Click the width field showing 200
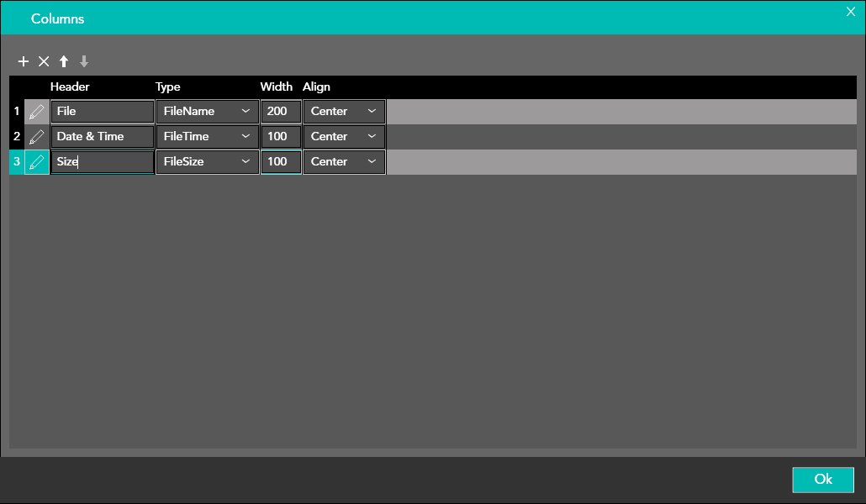 click(281, 112)
